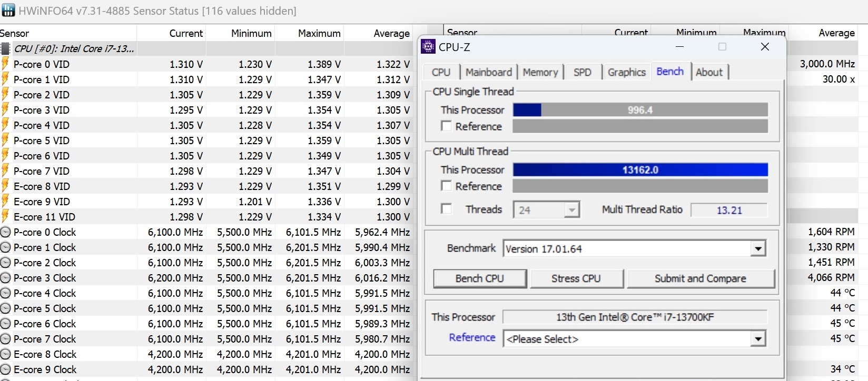Open the Reference processor Please Select dropdown
868x381 pixels.
coord(758,339)
